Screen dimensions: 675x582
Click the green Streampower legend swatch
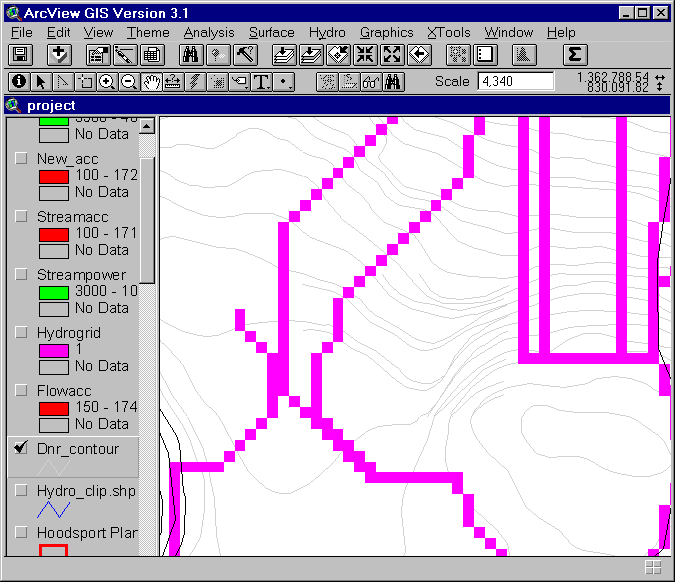54,293
